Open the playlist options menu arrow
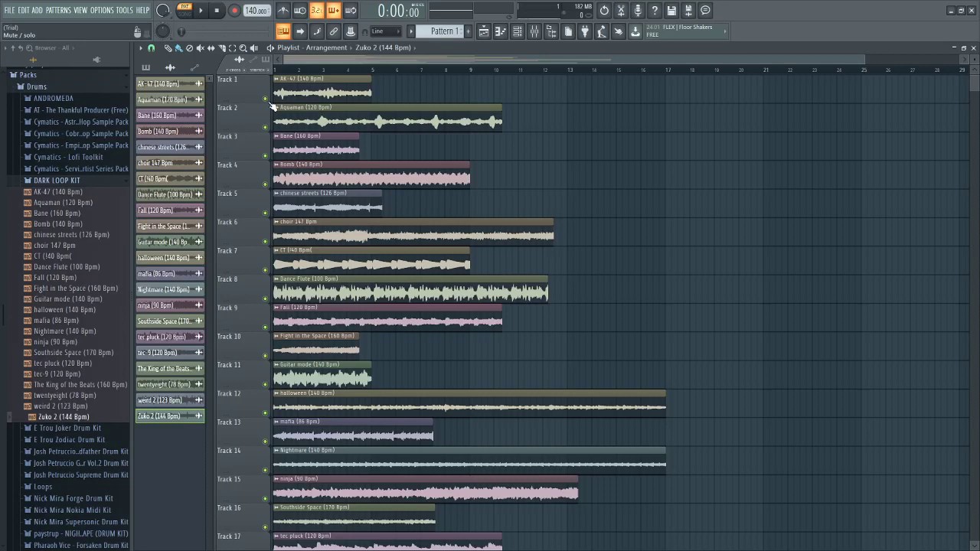 (x=140, y=47)
